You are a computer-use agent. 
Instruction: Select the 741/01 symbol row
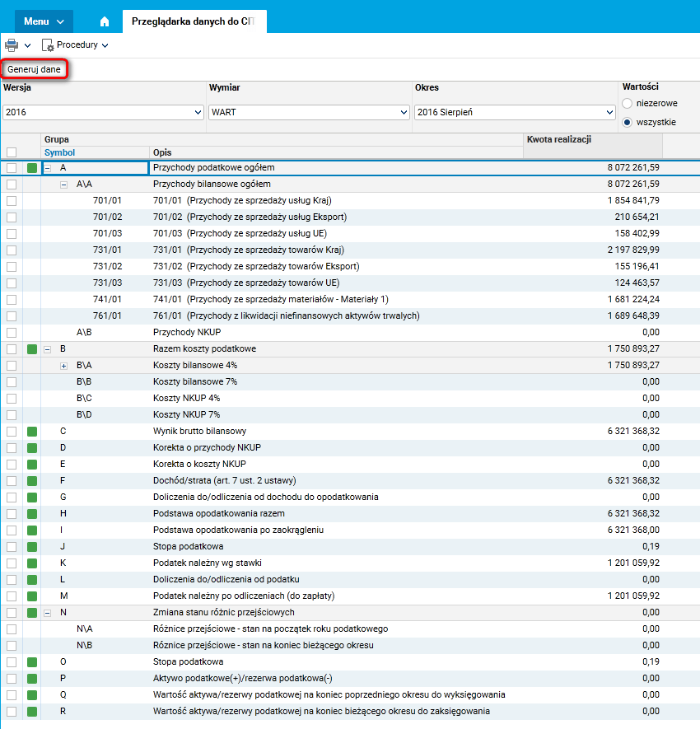click(x=107, y=299)
